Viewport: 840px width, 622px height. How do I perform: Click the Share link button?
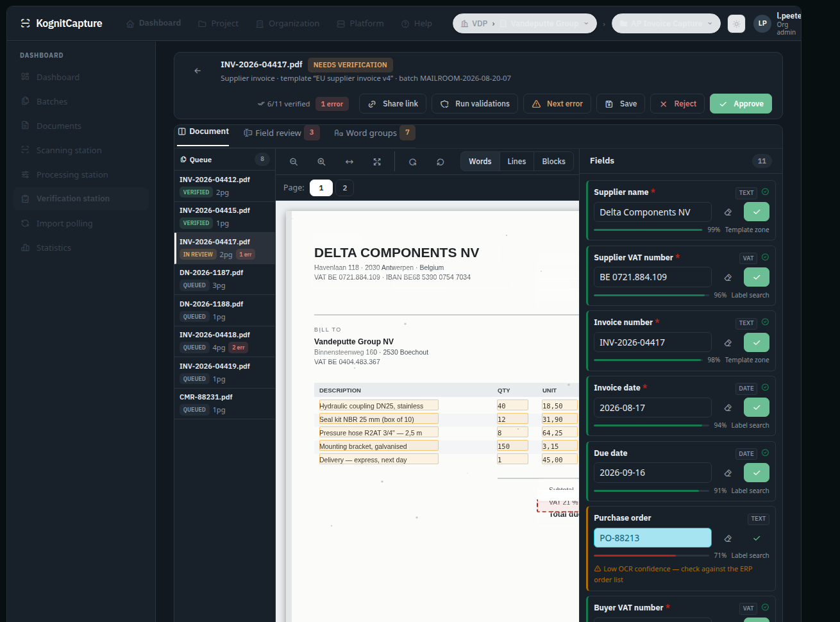pos(392,104)
